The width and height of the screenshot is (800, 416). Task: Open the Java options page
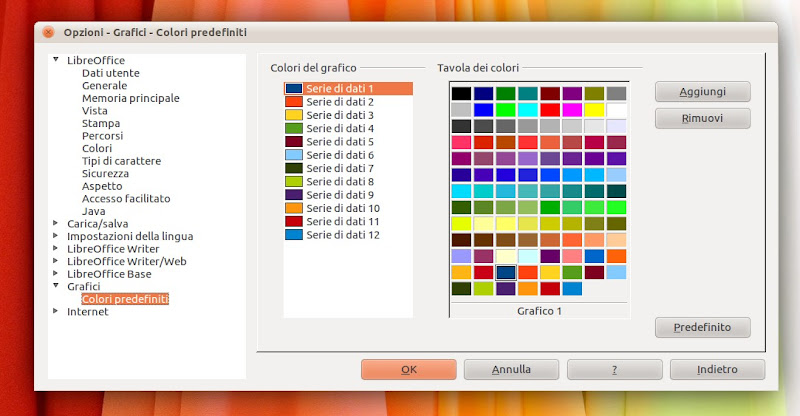[x=94, y=211]
